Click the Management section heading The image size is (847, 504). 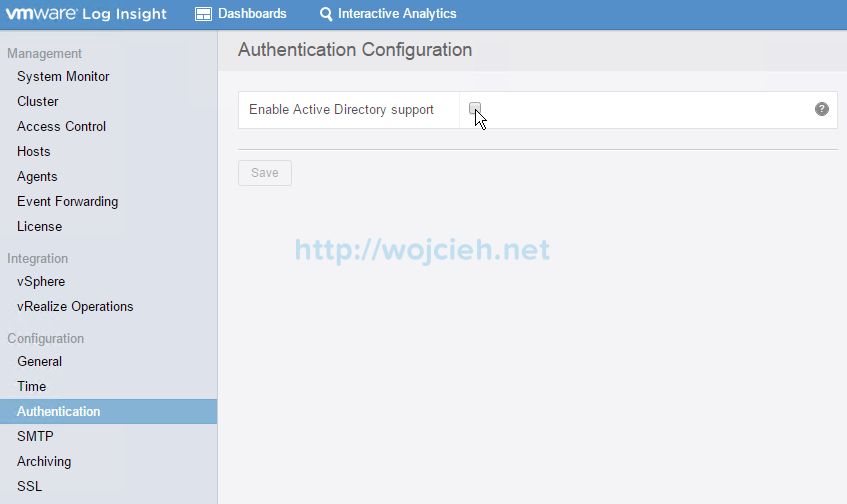[44, 53]
